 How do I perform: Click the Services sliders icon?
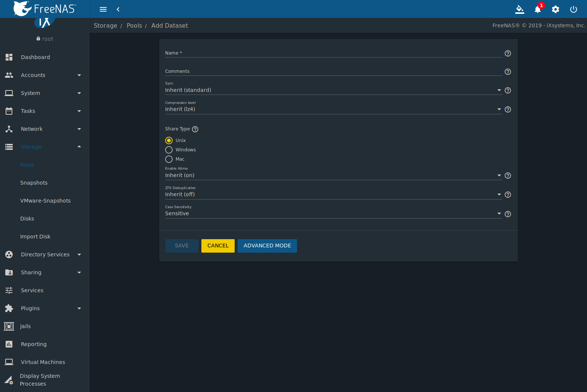pyautogui.click(x=9, y=290)
